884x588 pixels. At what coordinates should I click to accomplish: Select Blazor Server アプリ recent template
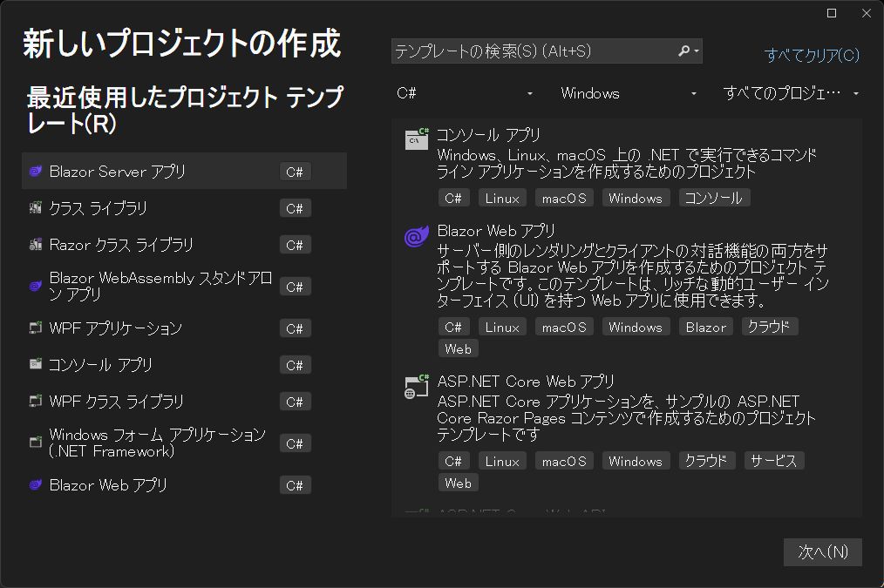pyautogui.click(x=184, y=172)
